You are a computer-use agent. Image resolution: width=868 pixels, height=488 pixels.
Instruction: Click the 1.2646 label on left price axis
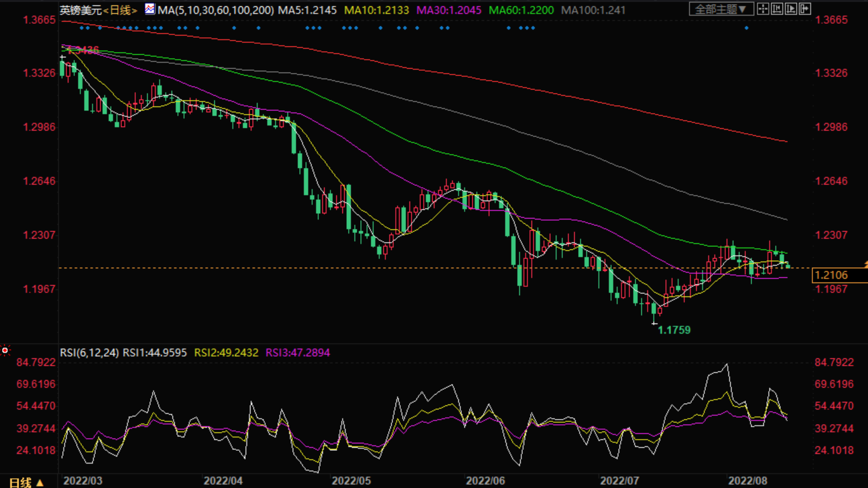(40, 181)
